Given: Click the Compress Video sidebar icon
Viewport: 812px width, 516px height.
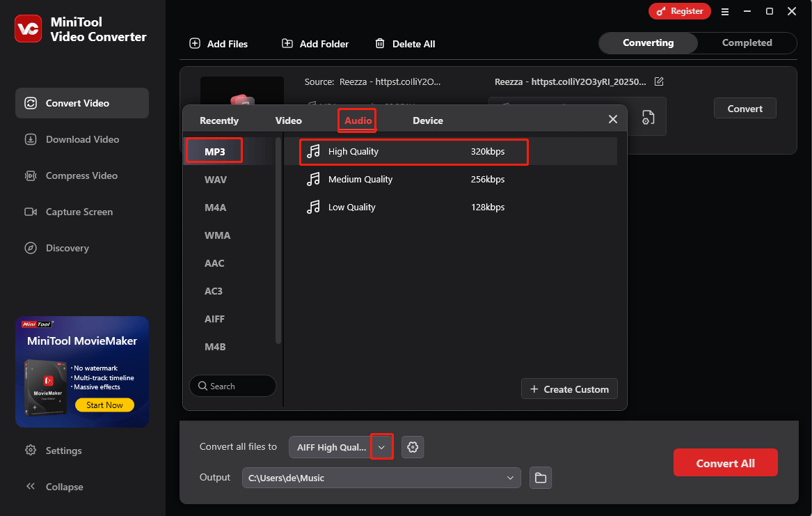Looking at the screenshot, I should tap(31, 175).
